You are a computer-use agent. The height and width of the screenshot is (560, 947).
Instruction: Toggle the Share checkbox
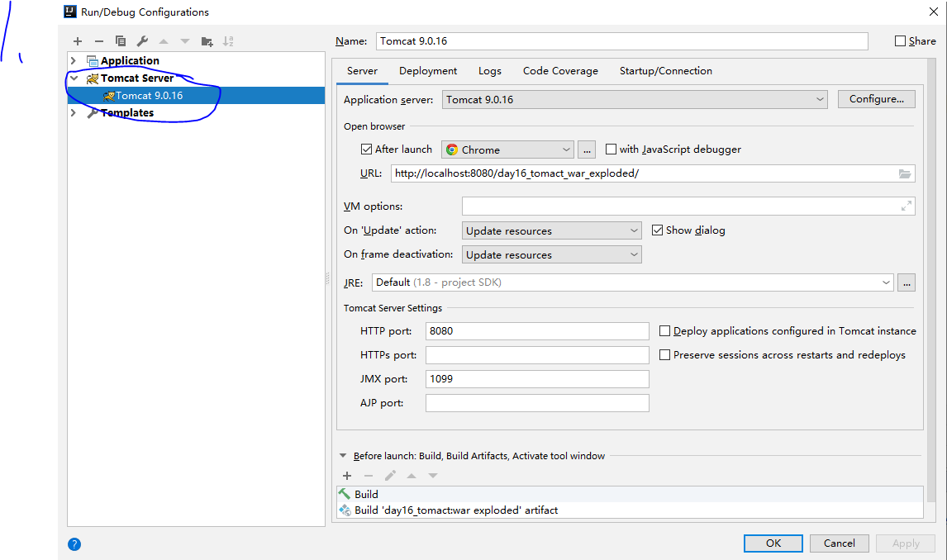pos(900,41)
